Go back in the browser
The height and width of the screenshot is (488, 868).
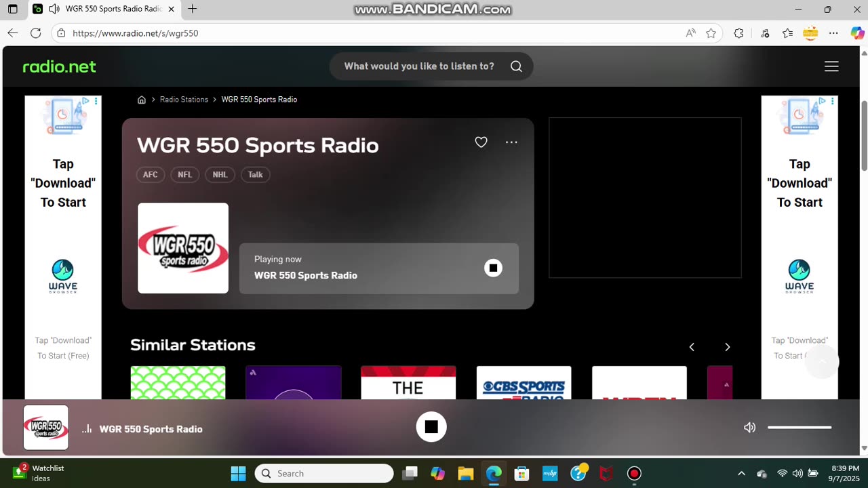tap(13, 33)
